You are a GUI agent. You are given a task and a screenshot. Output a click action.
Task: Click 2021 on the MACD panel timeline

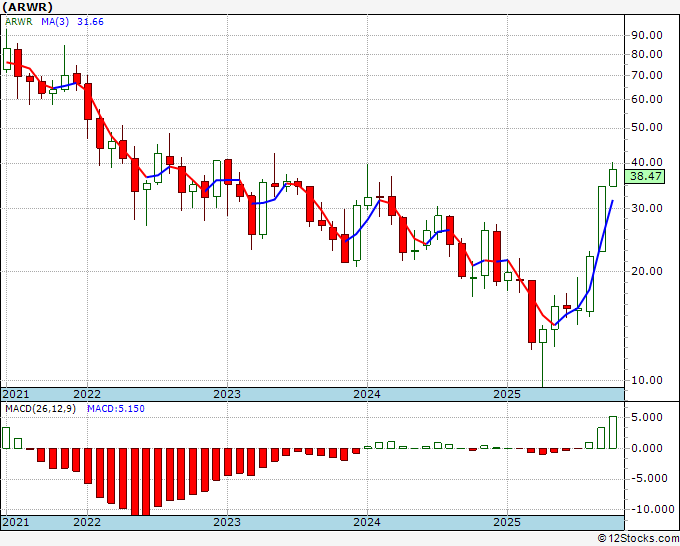[x=17, y=522]
